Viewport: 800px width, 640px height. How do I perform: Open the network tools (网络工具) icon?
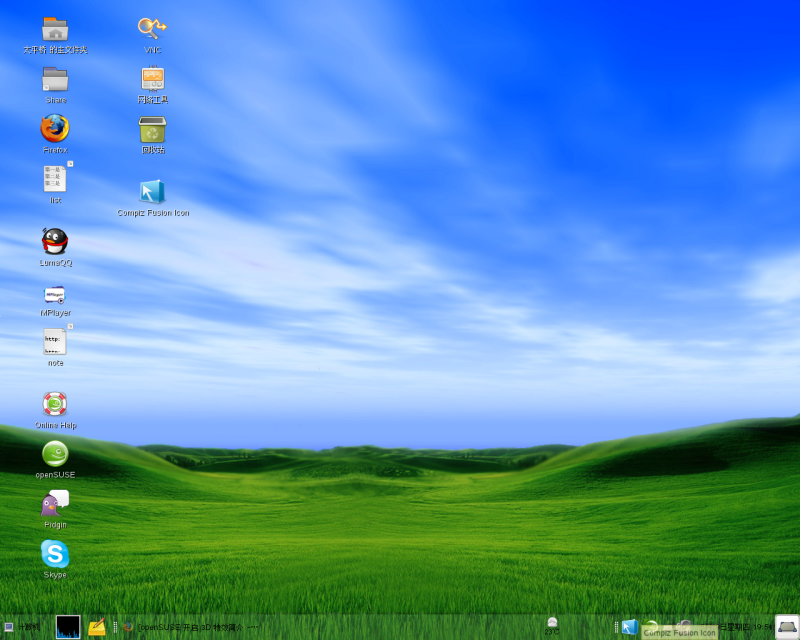(152, 79)
